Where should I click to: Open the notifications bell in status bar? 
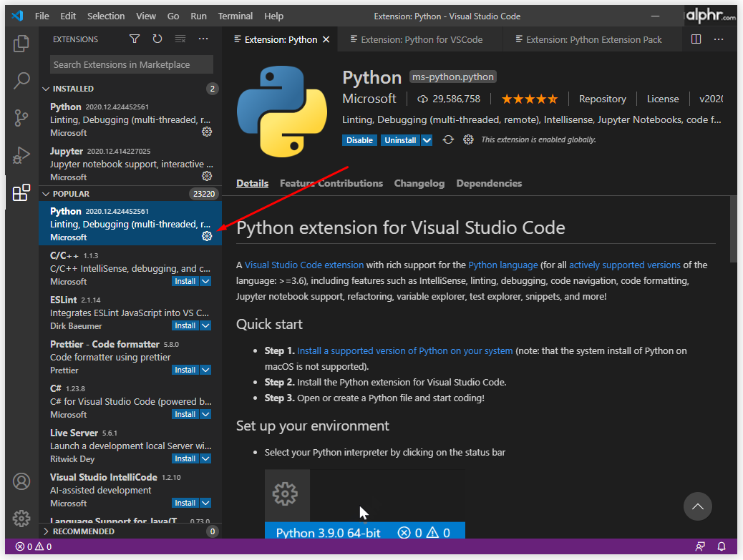coord(722,546)
